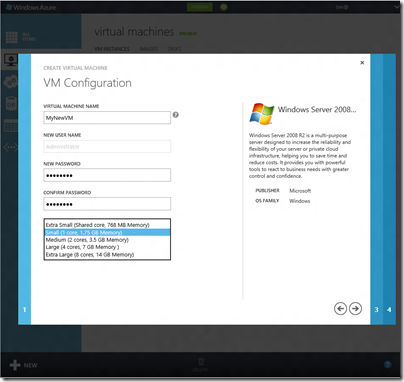This screenshot has width=404, height=382.
Task: Click the Virtual Machine Name field
Action: pos(107,118)
